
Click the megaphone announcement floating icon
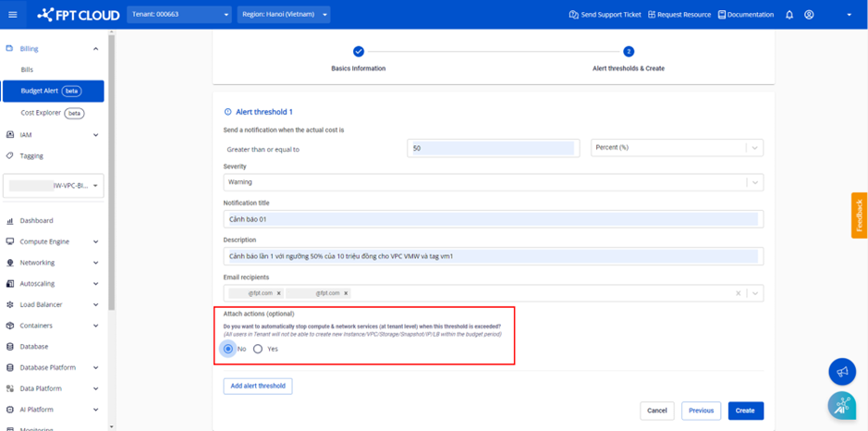841,372
